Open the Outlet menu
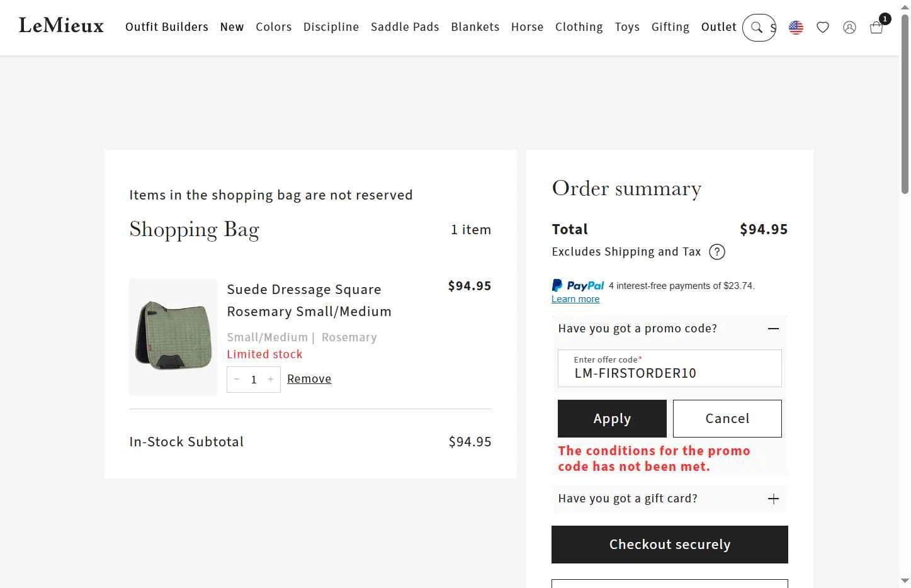The image size is (911, 588). pyautogui.click(x=719, y=27)
